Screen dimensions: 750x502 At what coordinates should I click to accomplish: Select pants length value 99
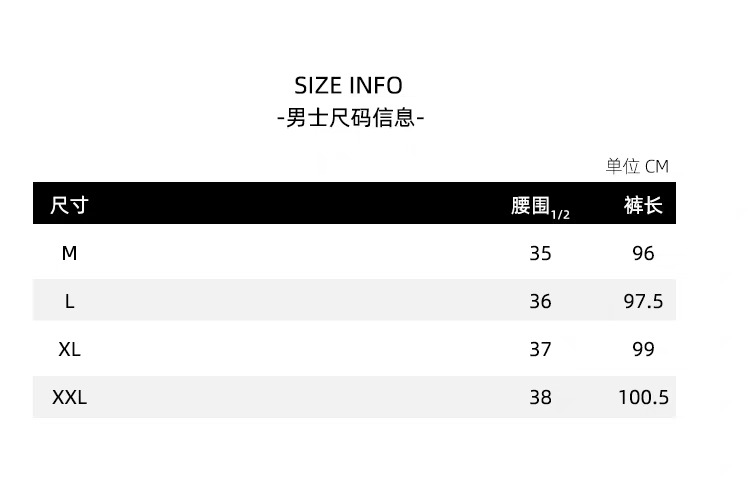click(643, 349)
